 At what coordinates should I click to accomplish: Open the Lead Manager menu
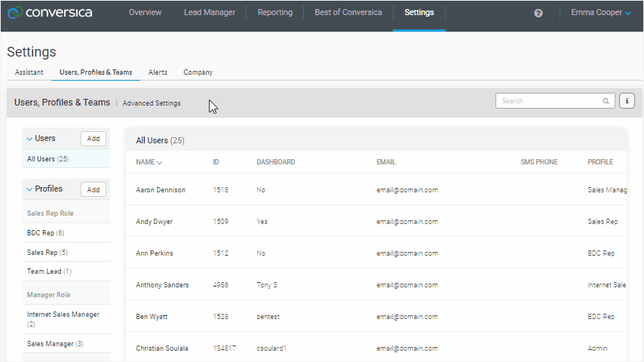coord(209,13)
